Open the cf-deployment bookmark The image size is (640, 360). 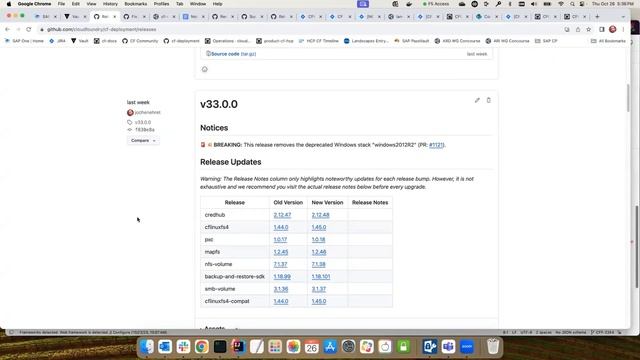tap(182, 41)
